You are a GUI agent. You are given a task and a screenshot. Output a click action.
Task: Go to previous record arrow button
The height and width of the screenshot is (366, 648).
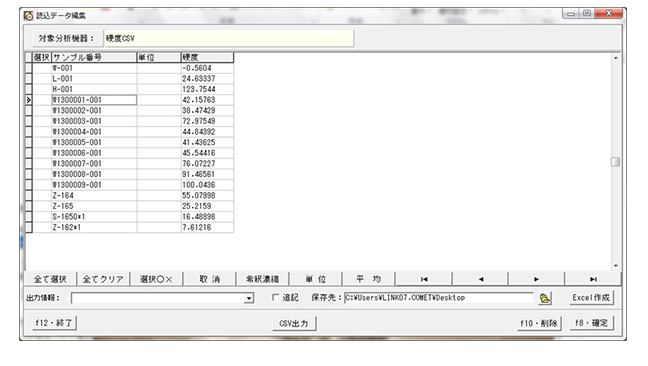click(x=480, y=279)
